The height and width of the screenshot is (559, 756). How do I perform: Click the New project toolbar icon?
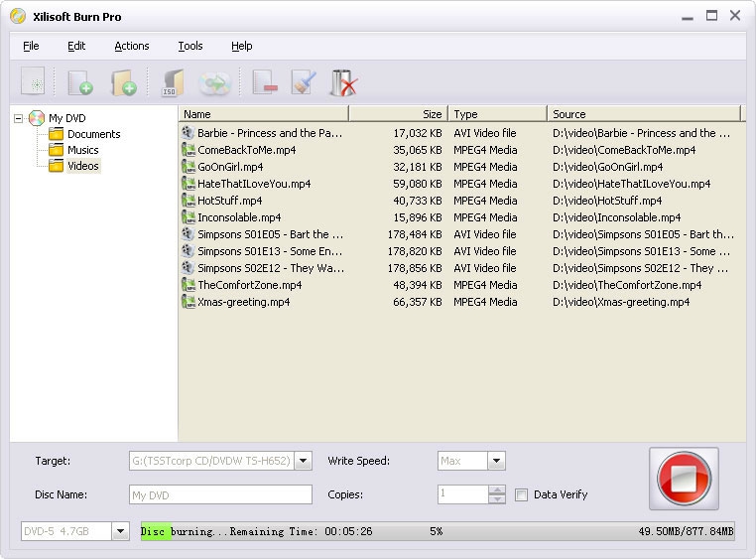tap(33, 81)
